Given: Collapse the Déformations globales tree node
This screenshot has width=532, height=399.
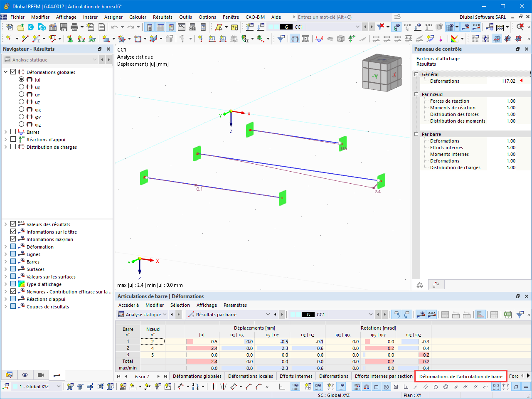Looking at the screenshot, I should click(x=6, y=72).
